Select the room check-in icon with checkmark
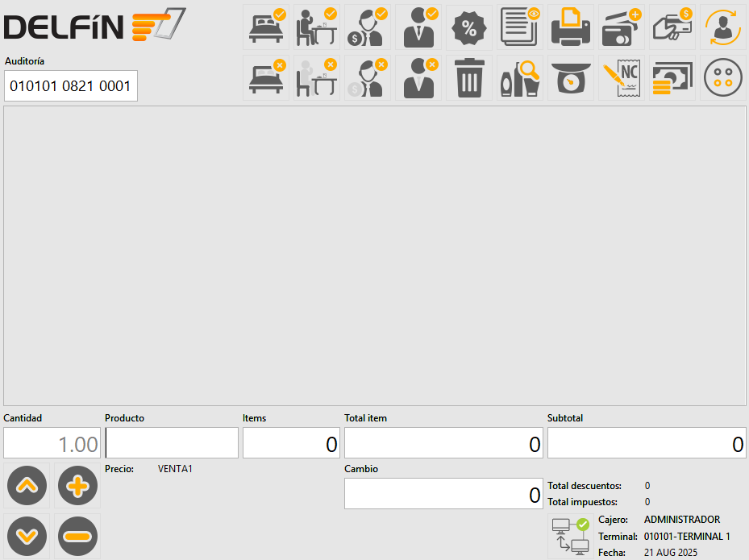749x560 pixels. pyautogui.click(x=266, y=27)
